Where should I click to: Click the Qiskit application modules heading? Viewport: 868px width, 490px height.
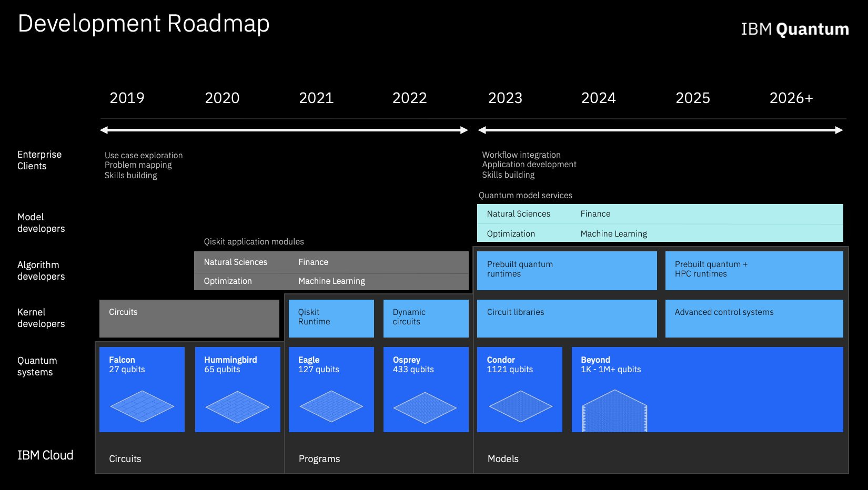tap(254, 242)
